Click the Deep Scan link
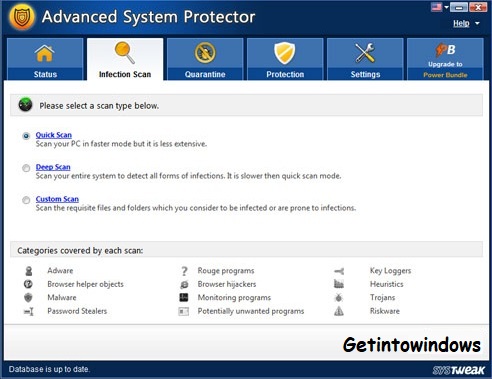 coord(53,167)
